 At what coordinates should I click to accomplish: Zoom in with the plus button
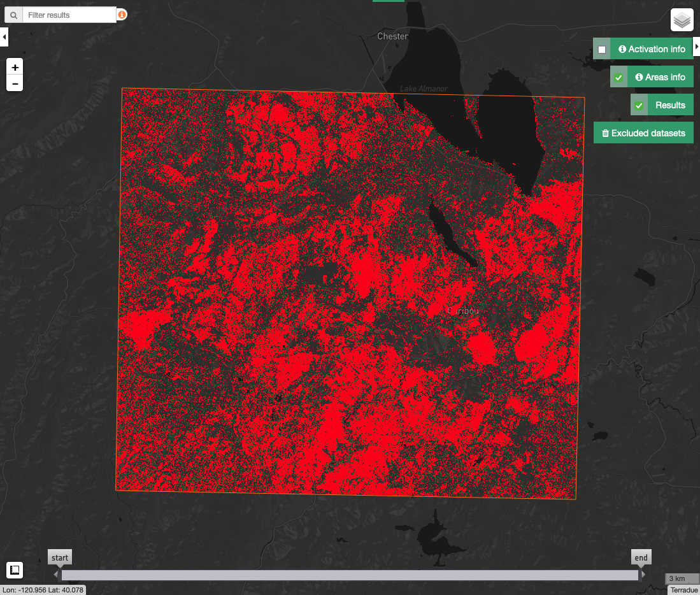[x=15, y=68]
